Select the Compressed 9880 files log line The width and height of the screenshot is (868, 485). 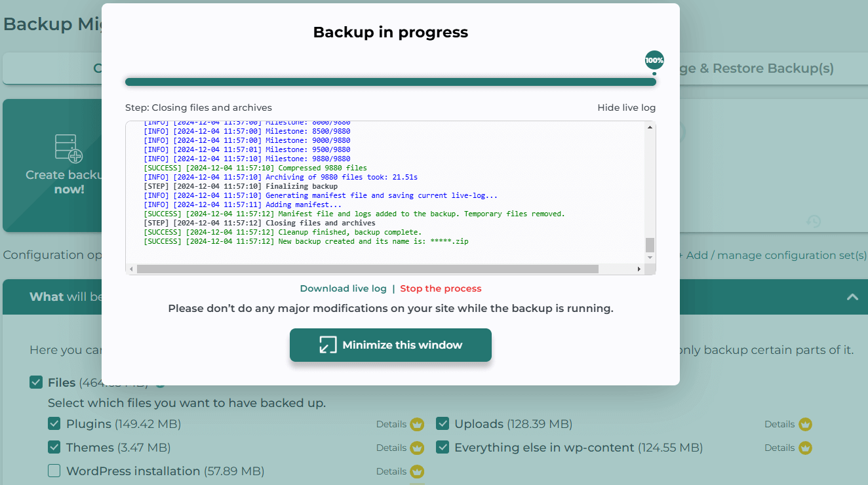(255, 168)
